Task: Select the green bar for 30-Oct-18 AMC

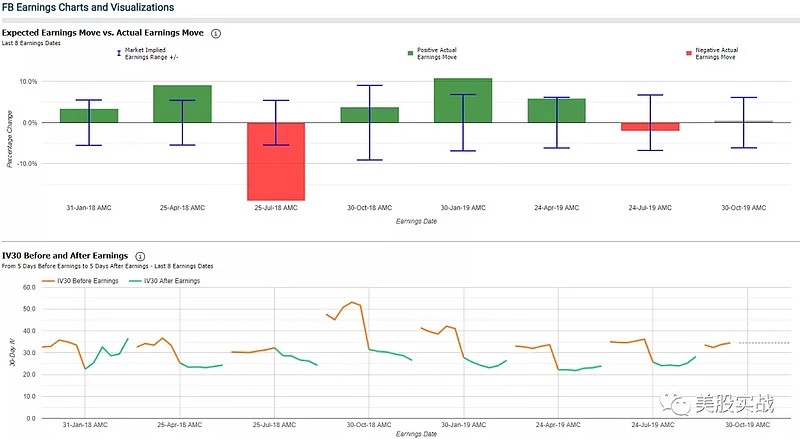Action: coord(369,115)
